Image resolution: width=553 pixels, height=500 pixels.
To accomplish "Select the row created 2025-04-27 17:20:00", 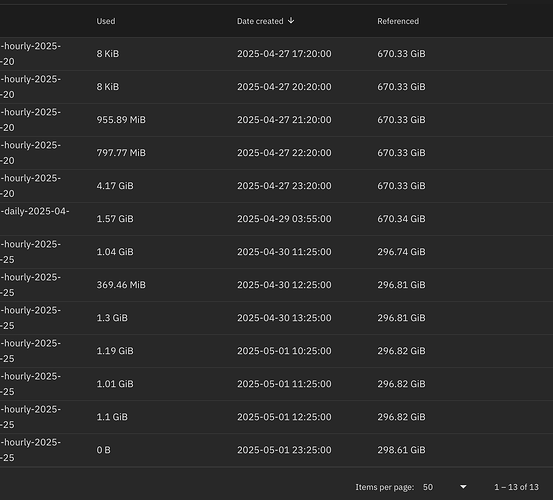I will (x=276, y=54).
